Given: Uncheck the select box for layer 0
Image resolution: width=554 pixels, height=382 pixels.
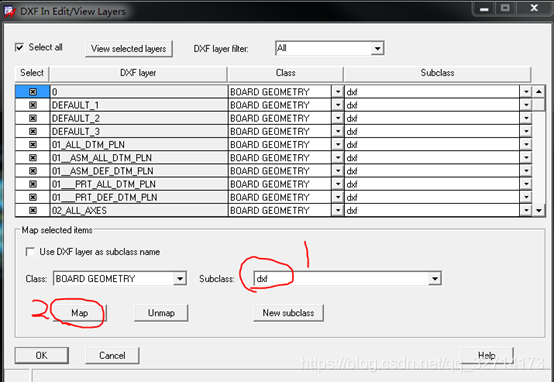Looking at the screenshot, I should [33, 92].
